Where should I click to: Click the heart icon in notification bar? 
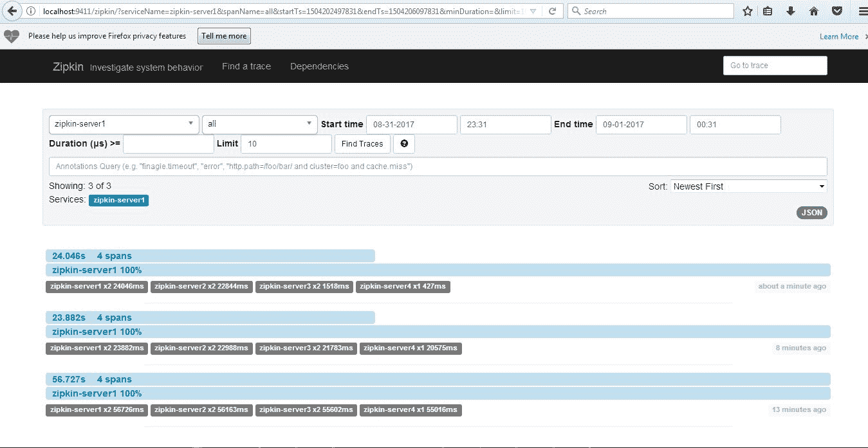(12, 37)
